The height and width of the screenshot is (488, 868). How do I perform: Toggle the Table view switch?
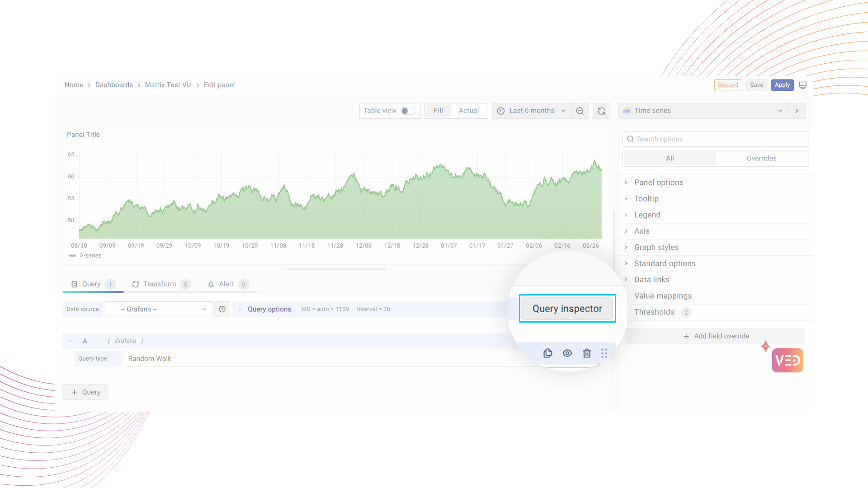pyautogui.click(x=408, y=111)
